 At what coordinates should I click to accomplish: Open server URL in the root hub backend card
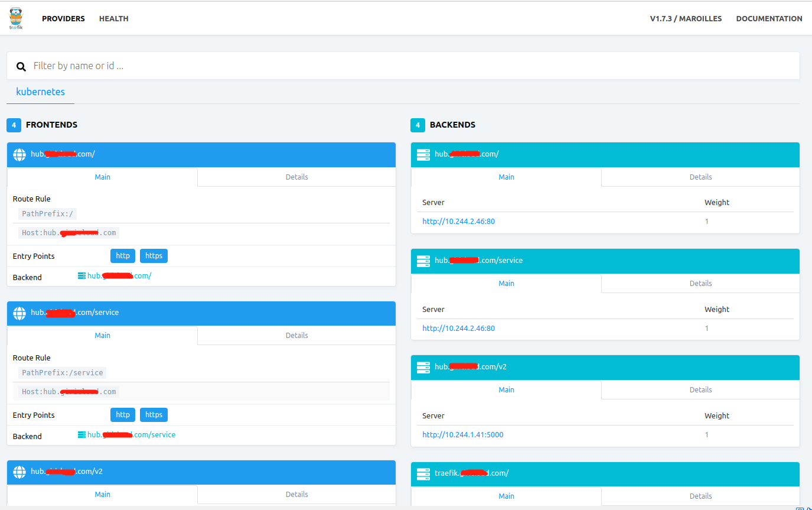458,222
